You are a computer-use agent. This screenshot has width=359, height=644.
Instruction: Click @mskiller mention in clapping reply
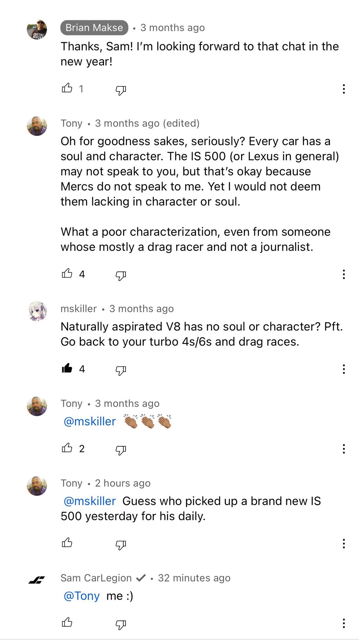click(90, 421)
